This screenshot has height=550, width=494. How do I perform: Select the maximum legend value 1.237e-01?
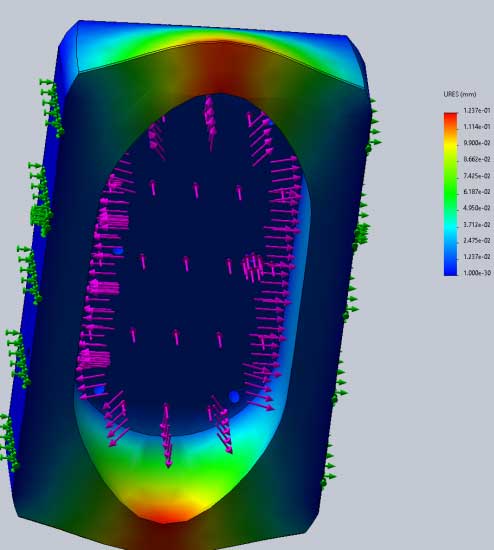coord(477,110)
